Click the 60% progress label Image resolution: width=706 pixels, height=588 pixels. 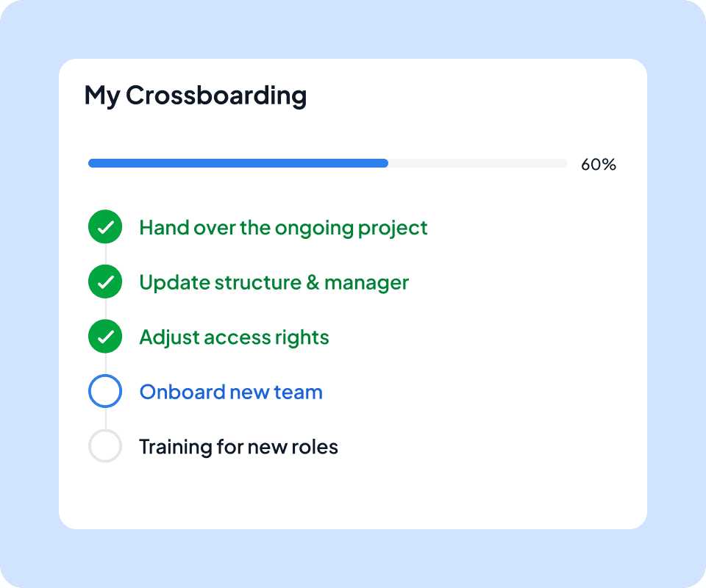tap(599, 164)
